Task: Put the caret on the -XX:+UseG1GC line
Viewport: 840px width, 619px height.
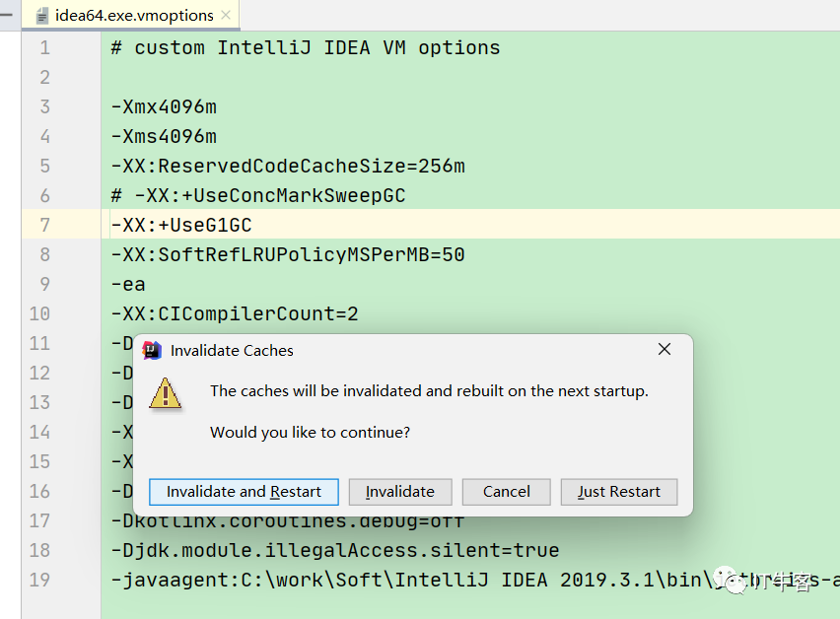Action: click(181, 226)
